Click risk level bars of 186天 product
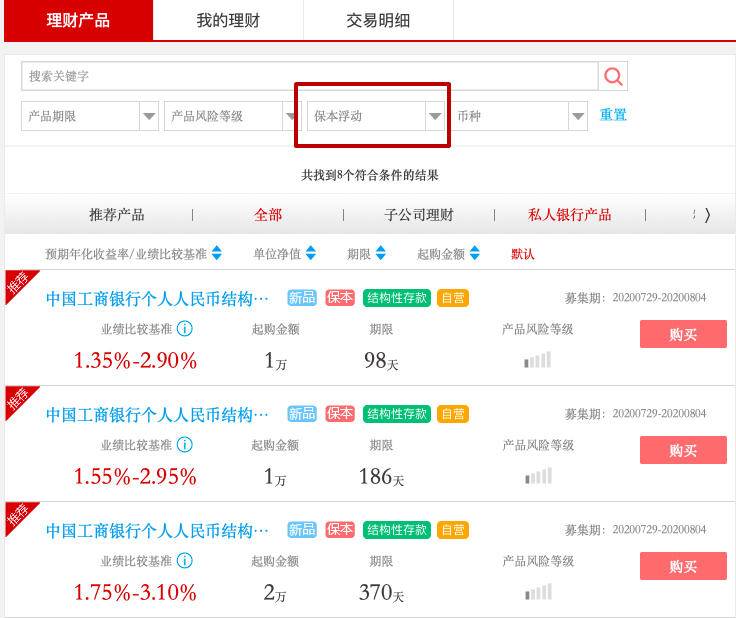736x618 pixels. 538,476
